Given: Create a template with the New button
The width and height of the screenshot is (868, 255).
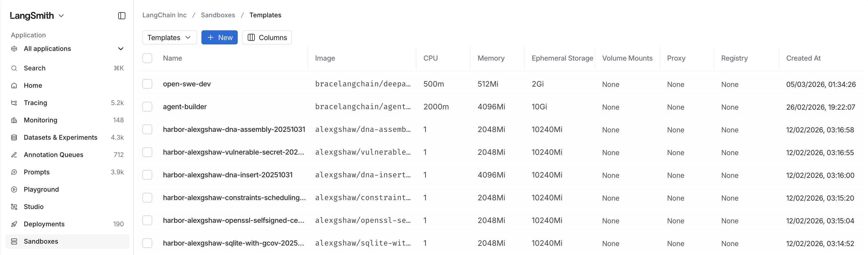Looking at the screenshot, I should pyautogui.click(x=219, y=37).
